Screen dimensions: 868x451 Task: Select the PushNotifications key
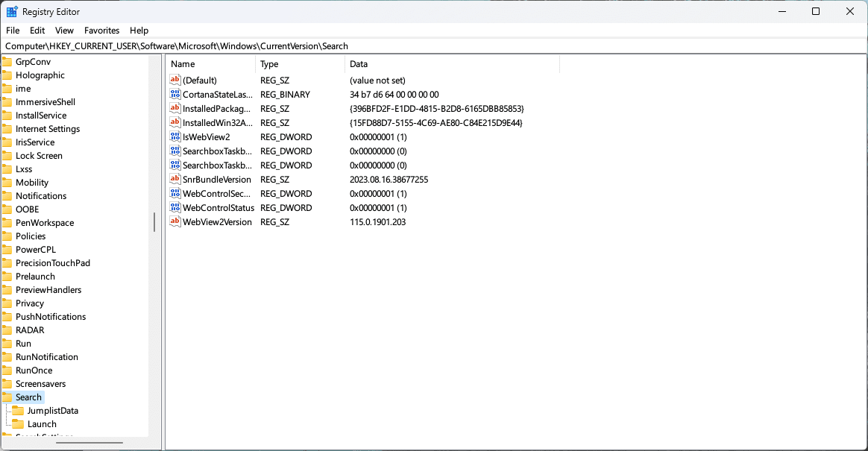[x=51, y=317]
